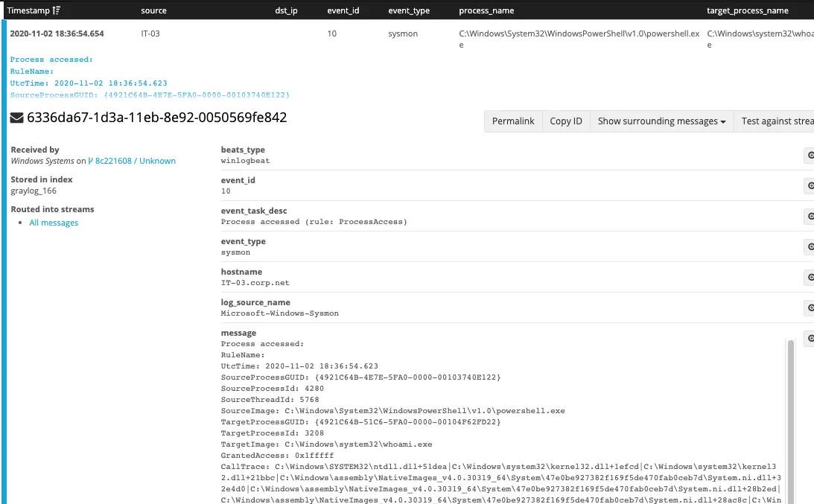Click the TargetImage whoami.exe line

[326, 444]
